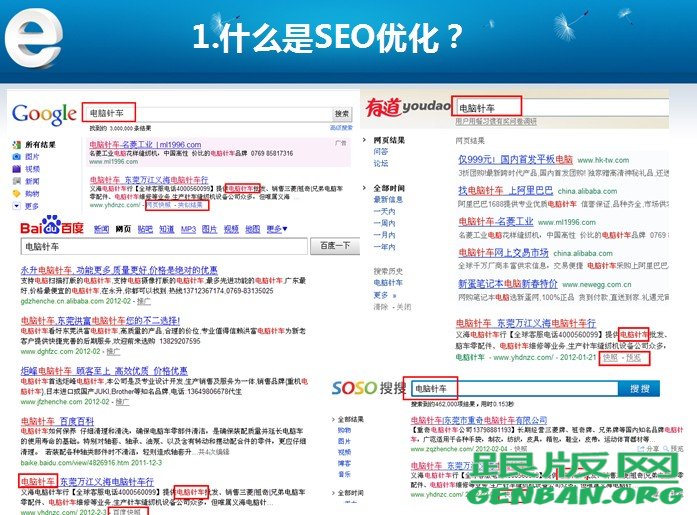Open Google 新闻 newspaper icon filter
697x515 pixels.
pyautogui.click(x=17, y=181)
